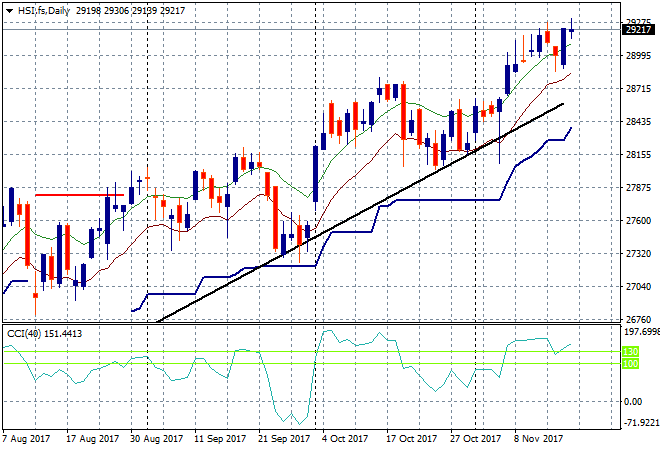Click the 27 Oct 2017 date label
660x450 pixels.
point(476,439)
